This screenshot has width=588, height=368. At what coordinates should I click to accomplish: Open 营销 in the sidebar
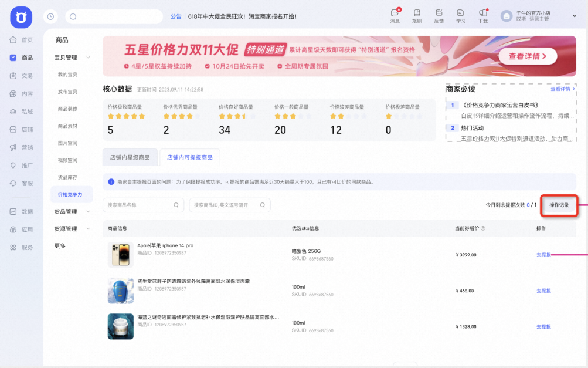[x=21, y=147]
